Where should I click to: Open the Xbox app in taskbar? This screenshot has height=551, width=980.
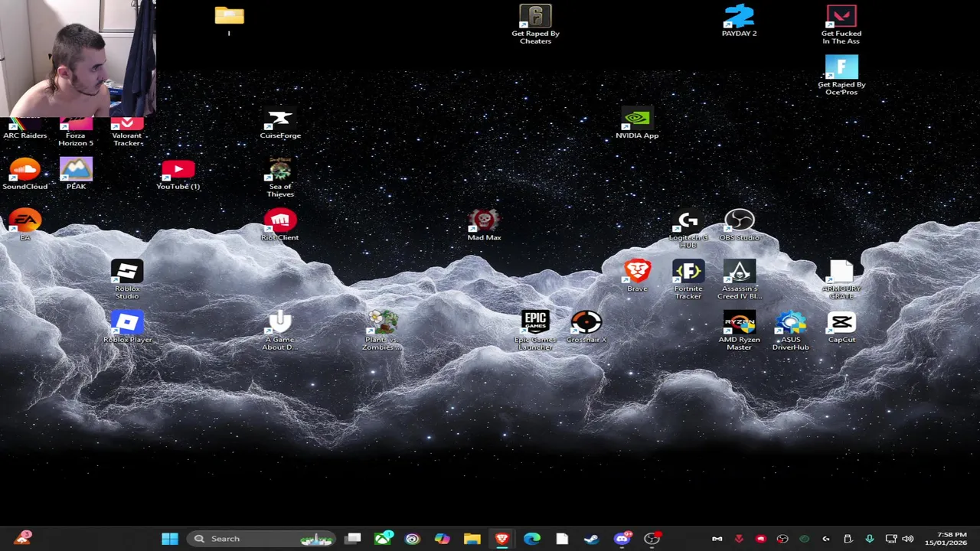click(x=383, y=539)
